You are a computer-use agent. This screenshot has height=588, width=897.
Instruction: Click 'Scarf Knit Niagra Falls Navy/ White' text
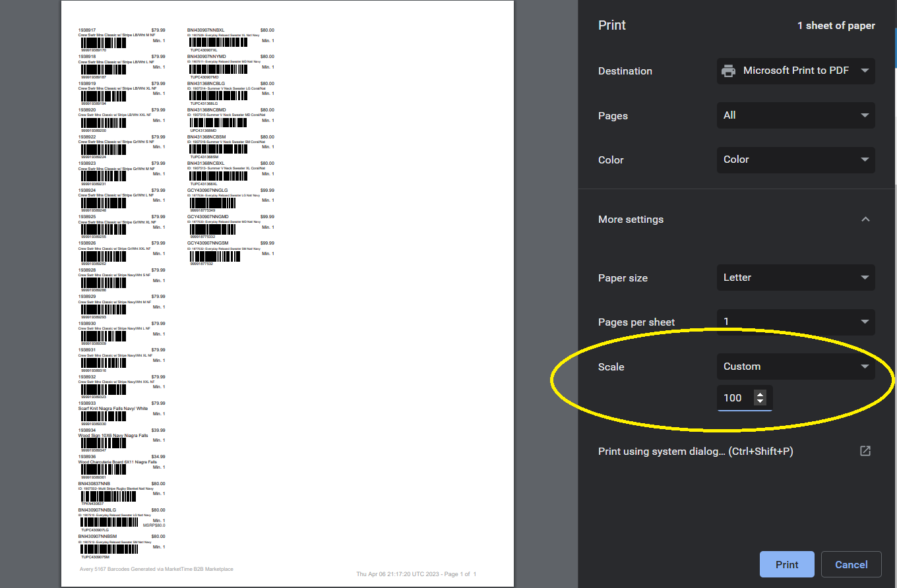[113, 409]
